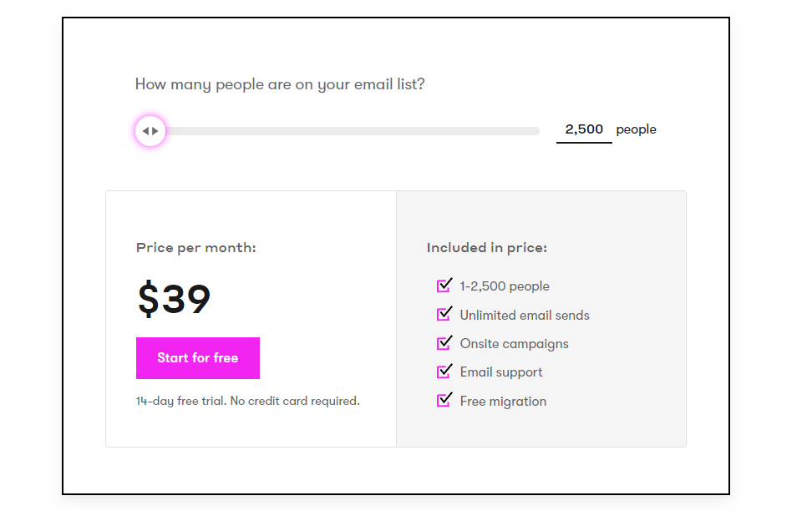
Task: Select the 'Included in price:' heading
Action: tap(487, 248)
